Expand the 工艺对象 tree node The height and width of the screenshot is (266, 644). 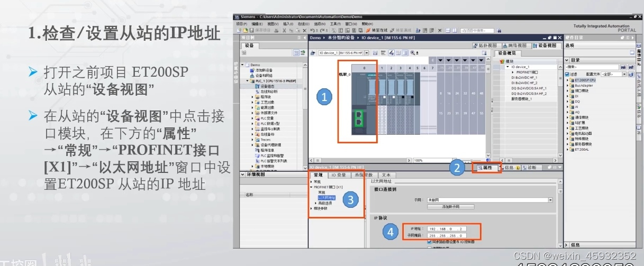(x=253, y=103)
